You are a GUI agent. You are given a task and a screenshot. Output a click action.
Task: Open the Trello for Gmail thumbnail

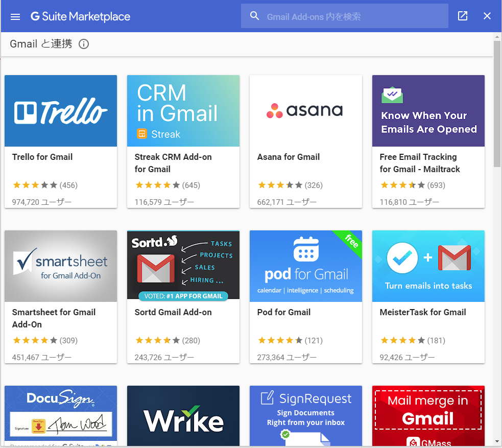pyautogui.click(x=61, y=111)
